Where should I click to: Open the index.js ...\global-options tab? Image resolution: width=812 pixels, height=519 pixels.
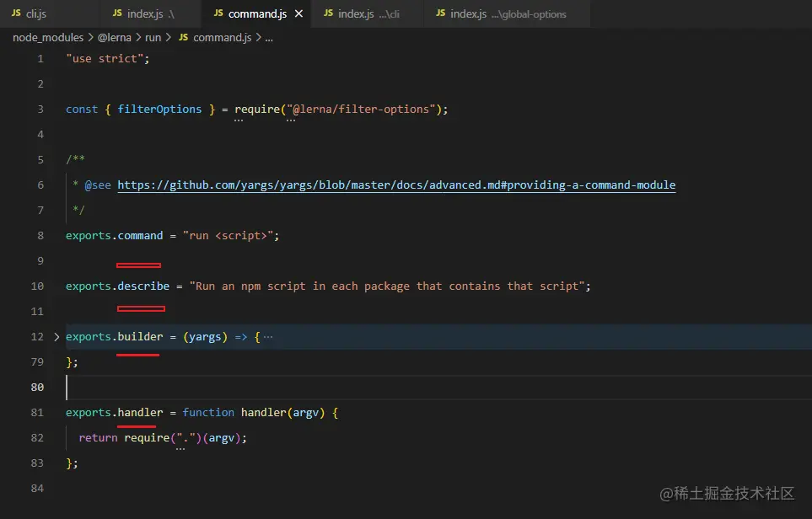[507, 14]
